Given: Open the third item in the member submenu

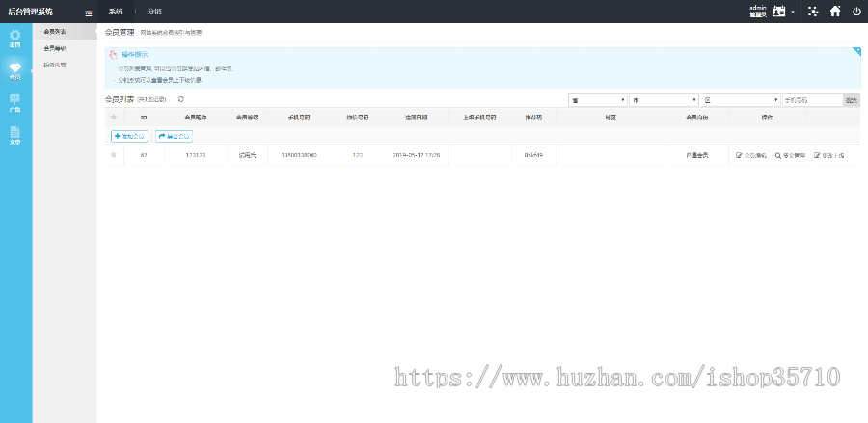Looking at the screenshot, I should tap(54, 66).
